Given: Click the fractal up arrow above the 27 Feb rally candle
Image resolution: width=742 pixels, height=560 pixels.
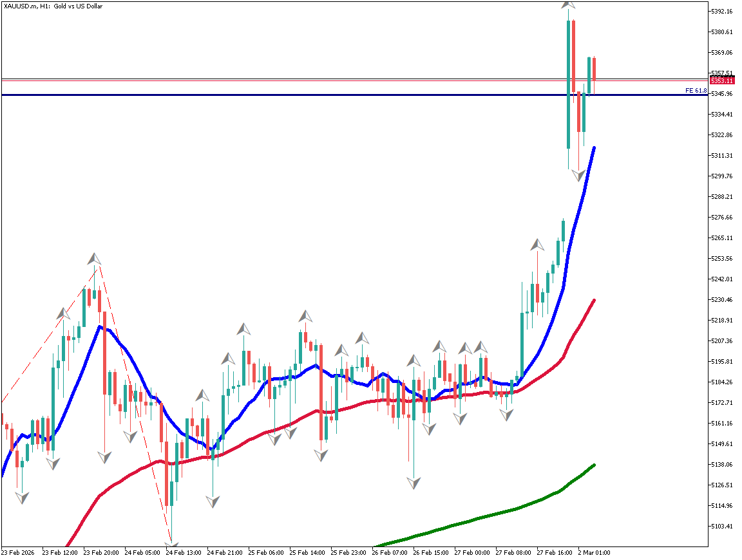Looking at the screenshot, I should point(537,245).
